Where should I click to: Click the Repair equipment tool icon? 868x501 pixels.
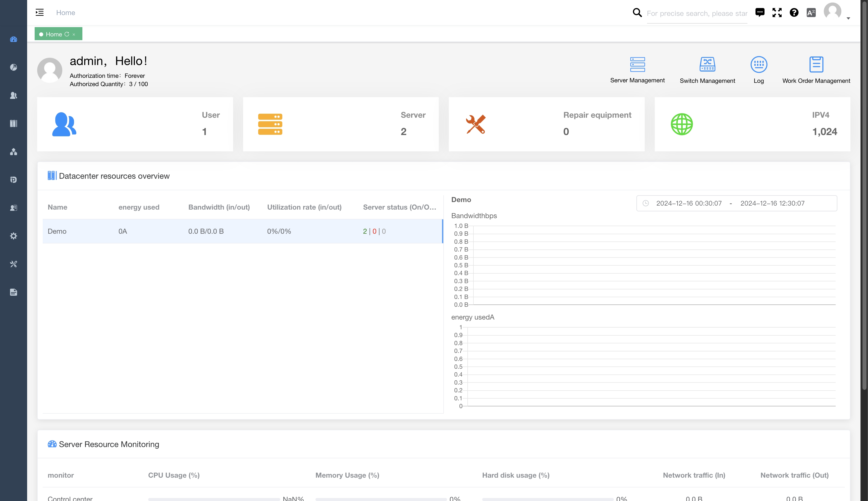475,124
